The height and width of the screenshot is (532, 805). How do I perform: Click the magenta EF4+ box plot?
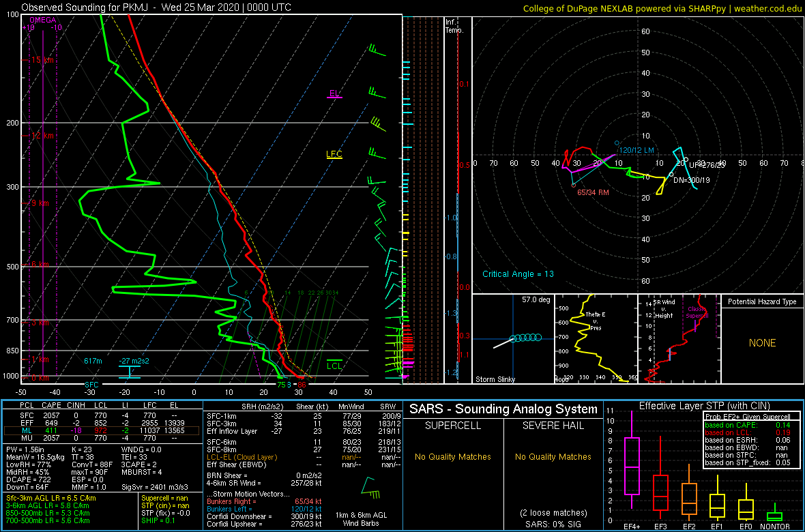coord(631,460)
